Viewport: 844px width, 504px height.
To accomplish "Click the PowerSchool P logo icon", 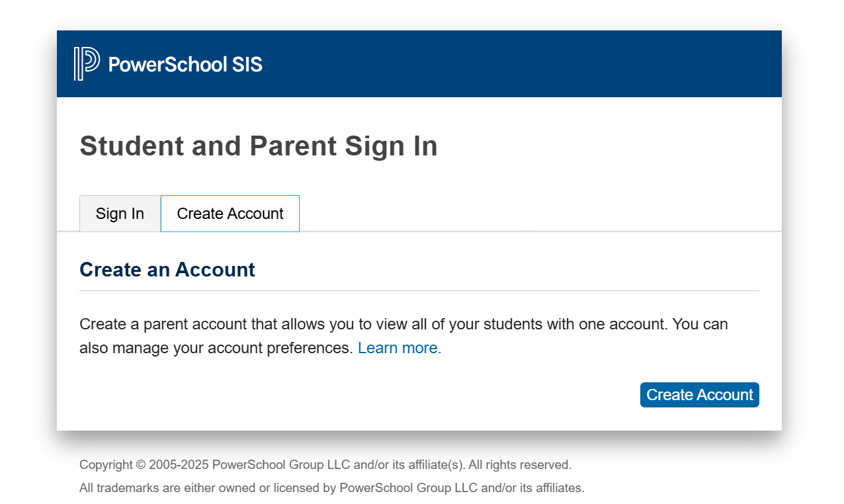I will (87, 64).
